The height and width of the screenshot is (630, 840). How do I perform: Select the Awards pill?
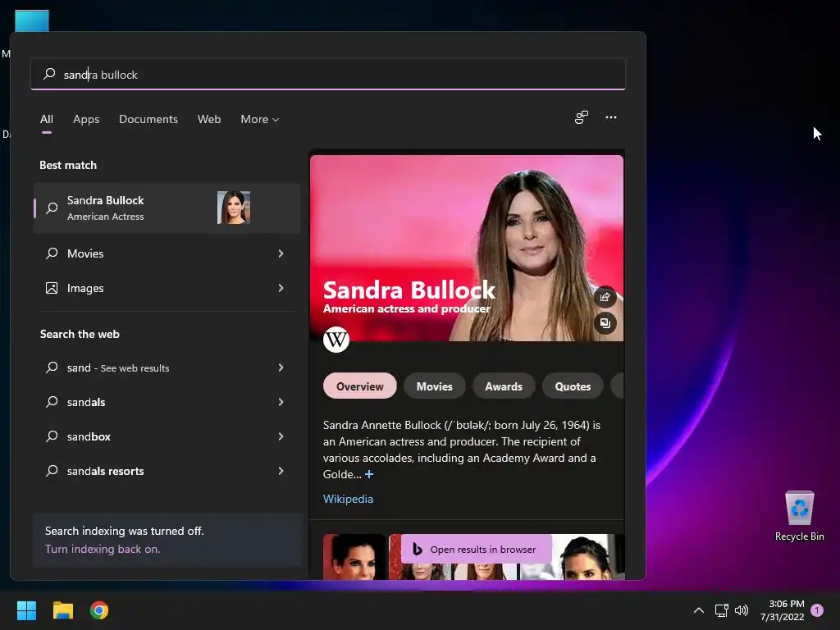[504, 386]
